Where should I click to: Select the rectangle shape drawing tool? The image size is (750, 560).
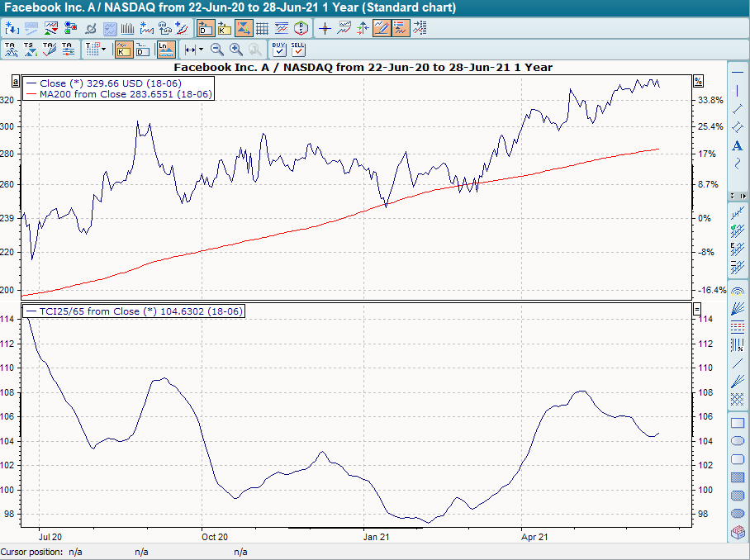[x=738, y=423]
